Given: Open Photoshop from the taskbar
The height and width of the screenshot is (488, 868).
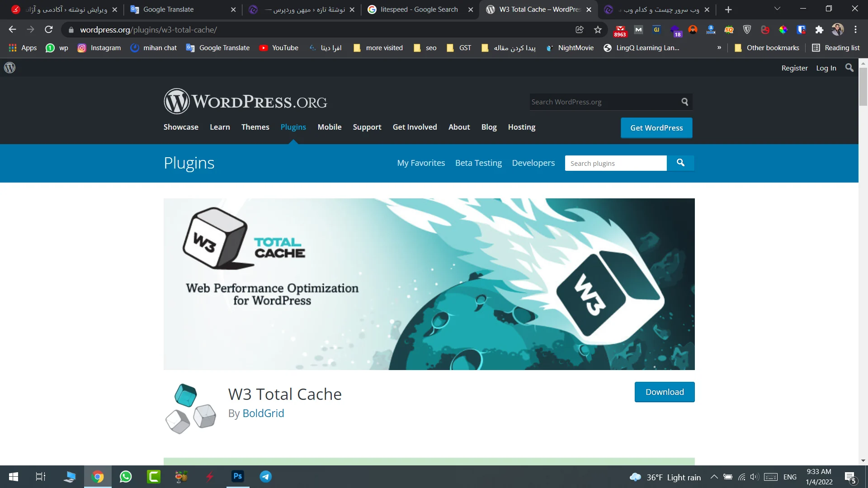Looking at the screenshot, I should pyautogui.click(x=238, y=476).
